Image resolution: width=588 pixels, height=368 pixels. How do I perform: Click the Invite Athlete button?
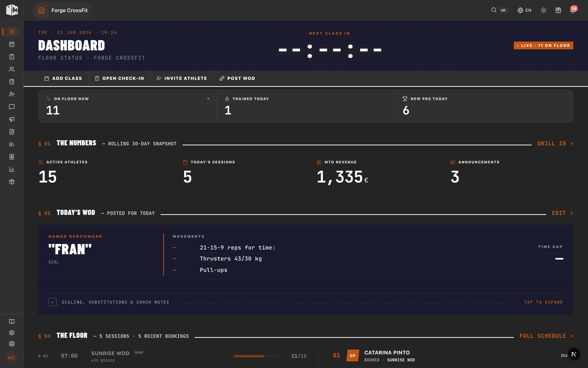[182, 78]
